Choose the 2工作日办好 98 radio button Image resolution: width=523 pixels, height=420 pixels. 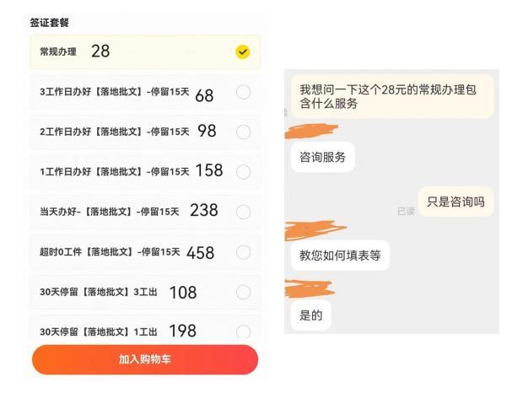click(x=243, y=132)
